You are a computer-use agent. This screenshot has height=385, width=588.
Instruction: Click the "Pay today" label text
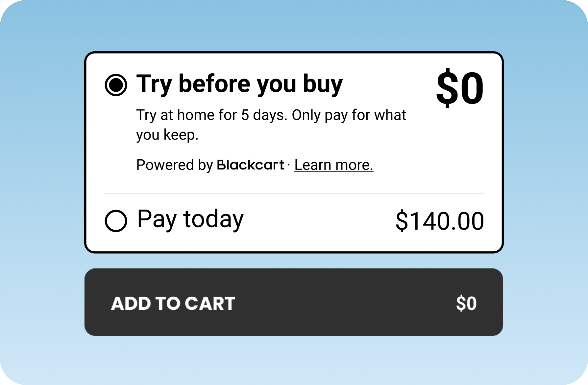190,219
